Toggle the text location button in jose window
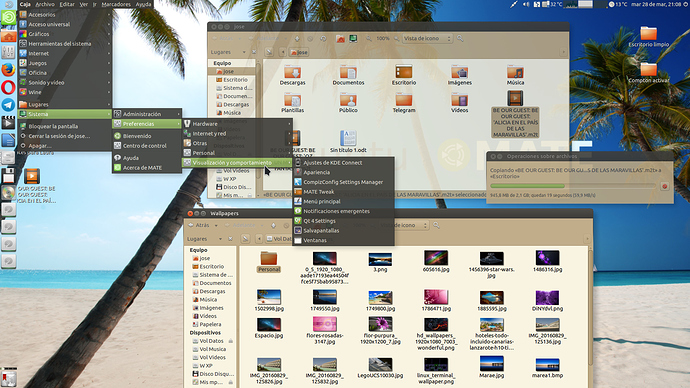The width and height of the screenshot is (690, 388). (x=269, y=52)
